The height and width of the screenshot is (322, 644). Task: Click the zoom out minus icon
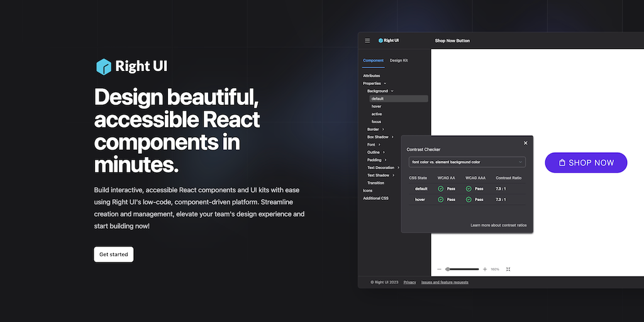coord(439,269)
